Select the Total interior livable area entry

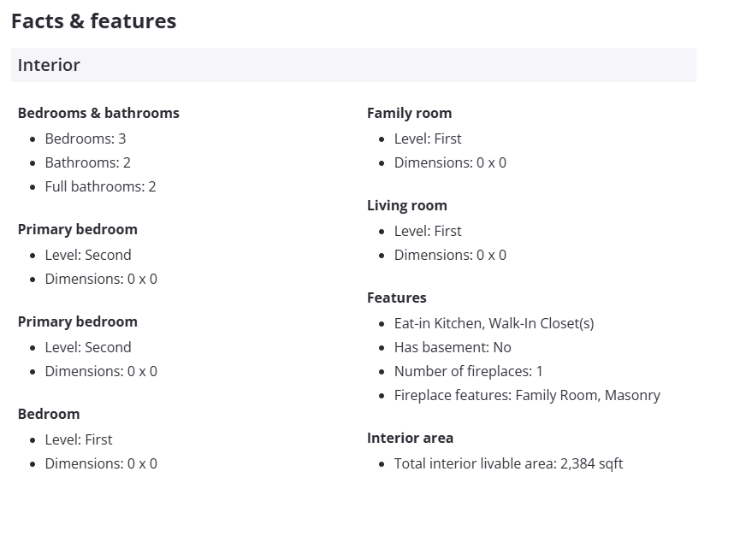[x=508, y=463]
